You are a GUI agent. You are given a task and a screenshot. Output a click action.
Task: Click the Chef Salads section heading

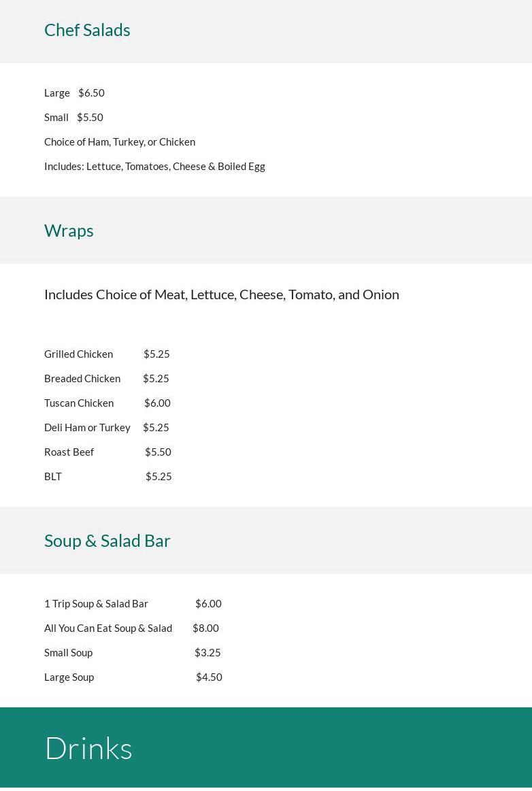pos(87,30)
